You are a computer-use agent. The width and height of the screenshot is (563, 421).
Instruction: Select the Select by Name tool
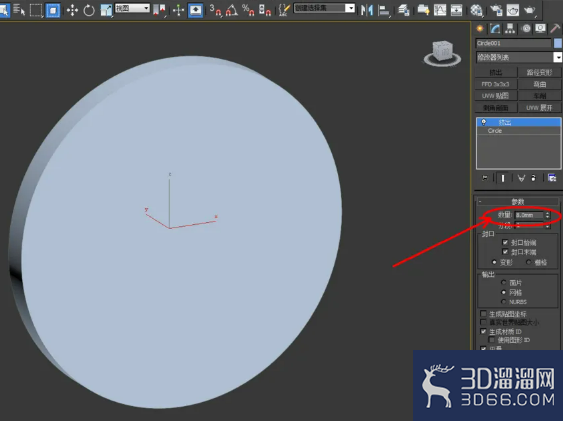[19, 10]
